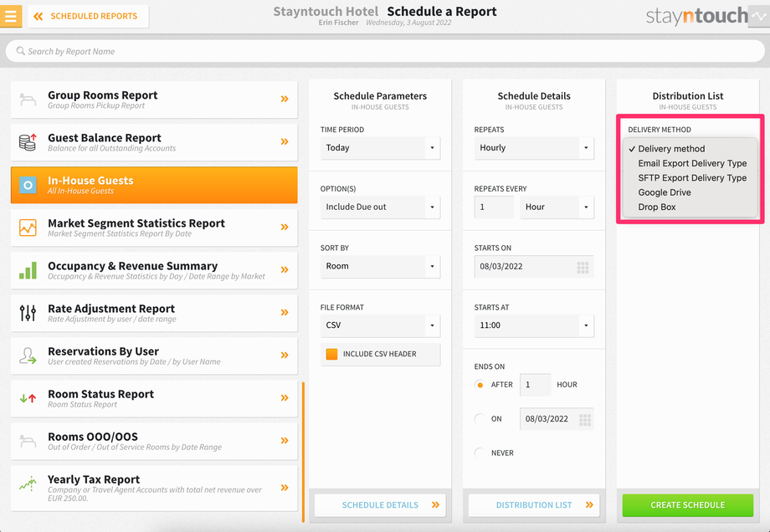This screenshot has width=770, height=532.
Task: Click the green Create Schedule button
Action: 687,505
